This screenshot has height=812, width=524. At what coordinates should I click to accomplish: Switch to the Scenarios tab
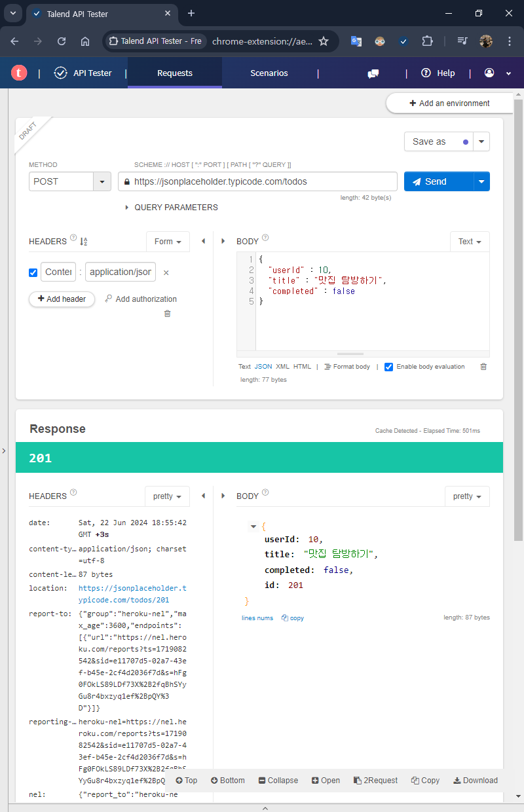pos(269,73)
